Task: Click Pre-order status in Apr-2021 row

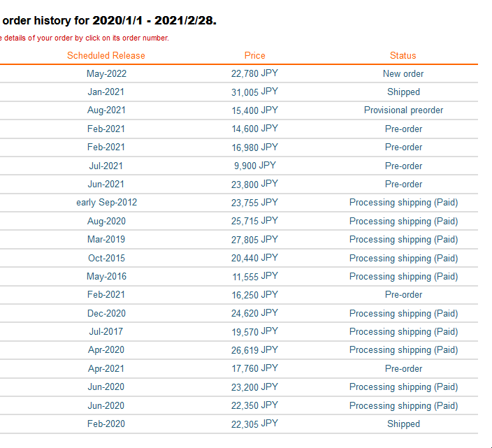Action: (x=403, y=368)
